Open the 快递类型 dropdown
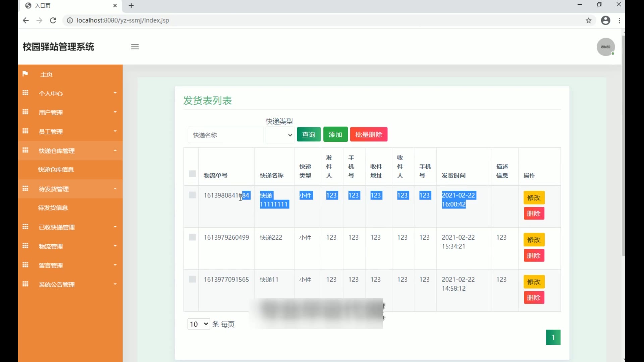This screenshot has height=362, width=644. tap(280, 135)
